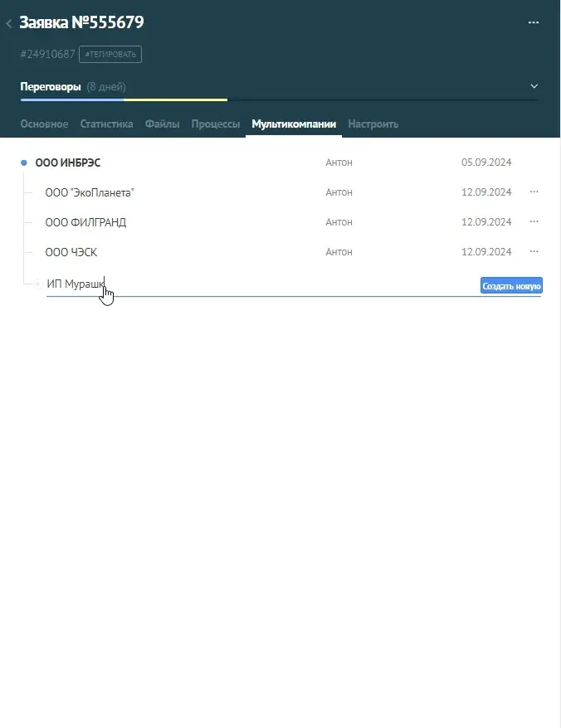Click Антон in the ООО ИНБРЭС row
561x728 pixels.
click(x=339, y=163)
